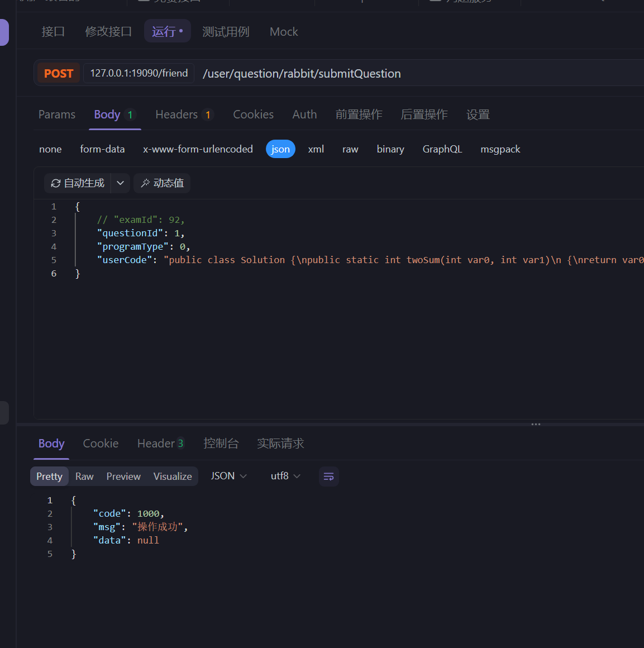644x648 pixels.
Task: Click the panel divider three-dots handle
Action: pos(536,425)
